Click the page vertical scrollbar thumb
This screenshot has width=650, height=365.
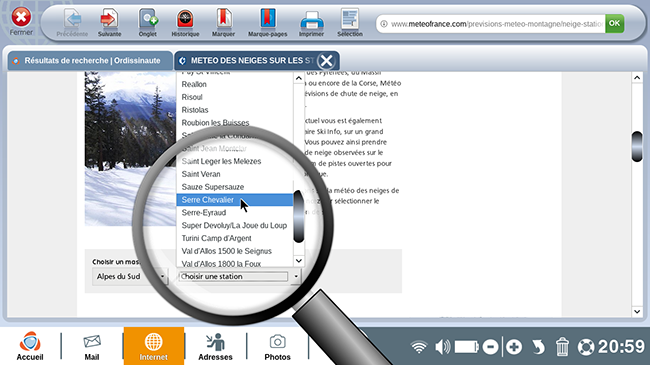pos(637,146)
